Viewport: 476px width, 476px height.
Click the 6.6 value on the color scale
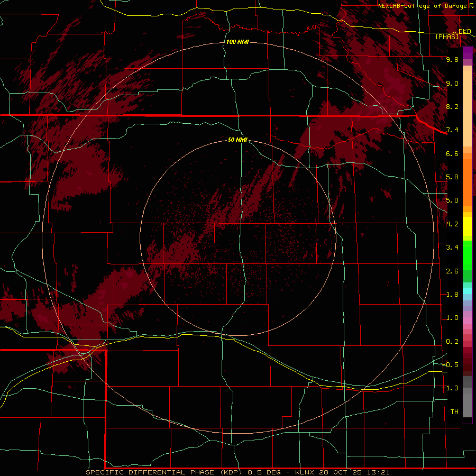[x=452, y=153]
